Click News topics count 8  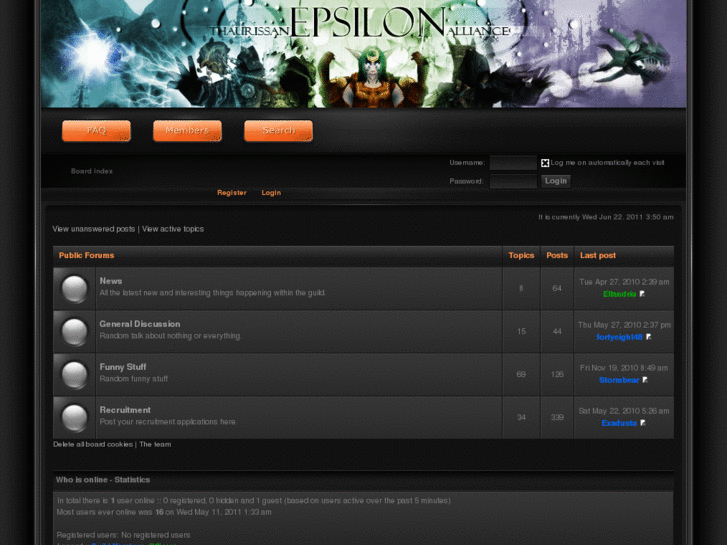(521, 289)
